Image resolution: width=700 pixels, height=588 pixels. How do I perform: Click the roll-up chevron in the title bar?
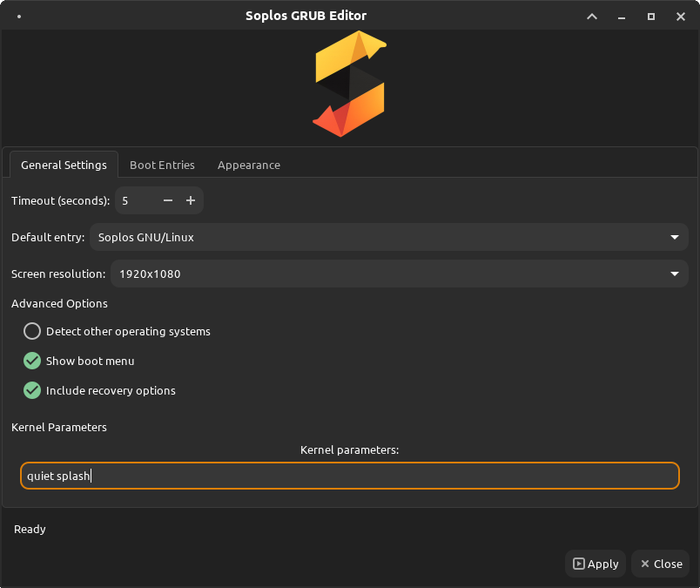click(591, 16)
